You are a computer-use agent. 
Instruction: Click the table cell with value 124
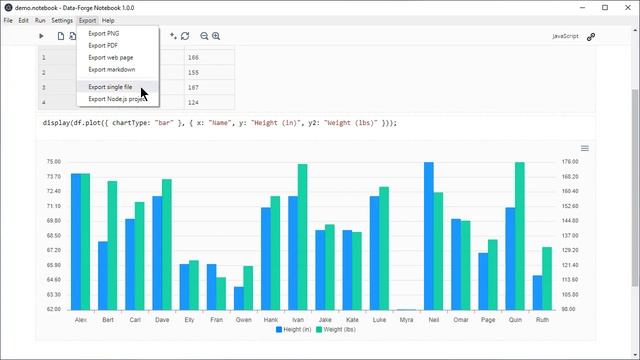(209, 102)
